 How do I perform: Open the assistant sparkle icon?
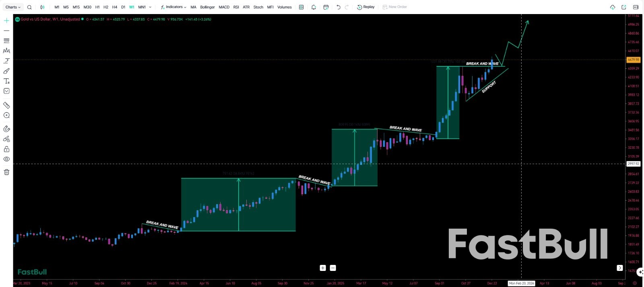(641, 272)
